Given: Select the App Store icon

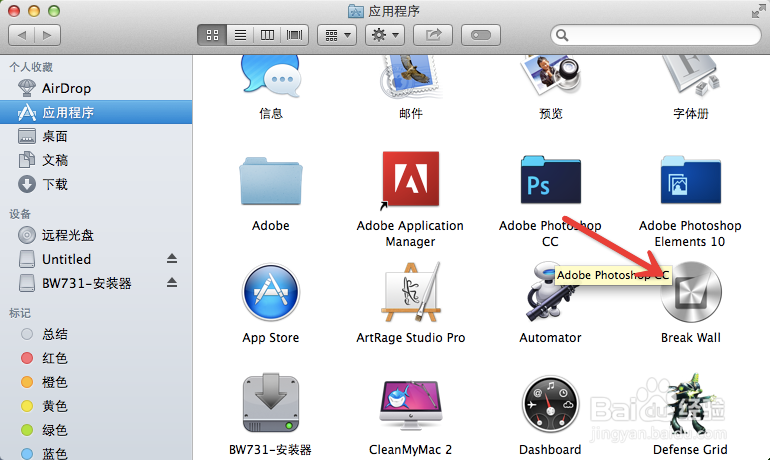Looking at the screenshot, I should click(x=271, y=292).
